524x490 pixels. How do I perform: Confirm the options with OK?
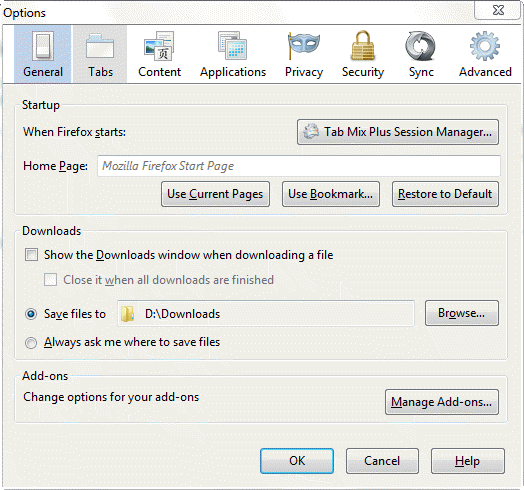tap(297, 461)
